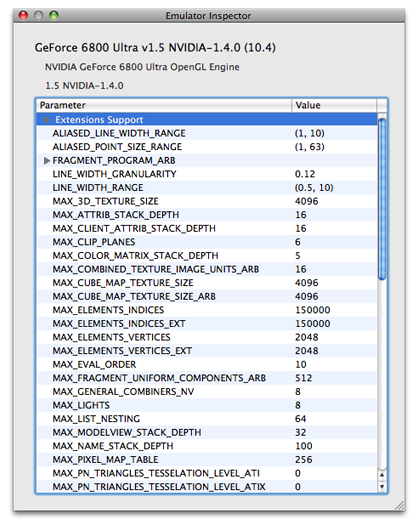Click the value 100 for MAX_NAME_STACK_DEPTH
Image resolution: width=418 pixels, height=528 pixels.
tap(304, 446)
